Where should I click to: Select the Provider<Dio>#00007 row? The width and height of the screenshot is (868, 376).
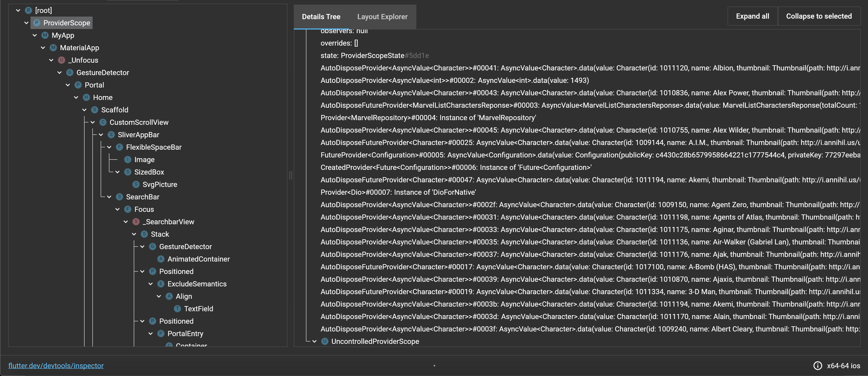click(398, 192)
